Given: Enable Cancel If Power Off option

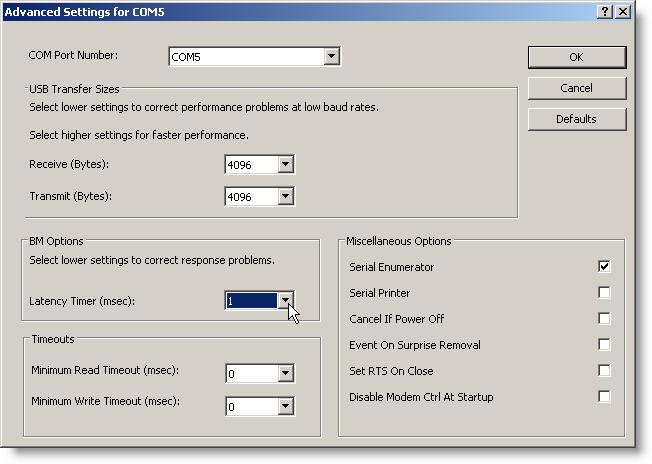Looking at the screenshot, I should [x=604, y=319].
